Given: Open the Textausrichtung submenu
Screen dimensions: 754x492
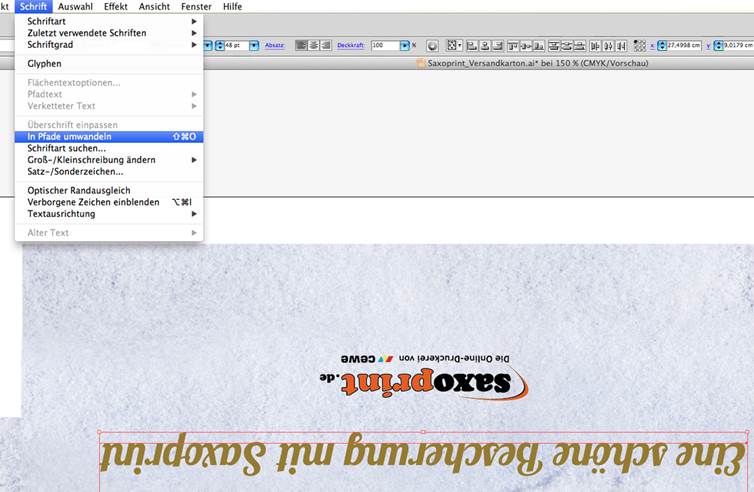Looking at the screenshot, I should tap(109, 214).
